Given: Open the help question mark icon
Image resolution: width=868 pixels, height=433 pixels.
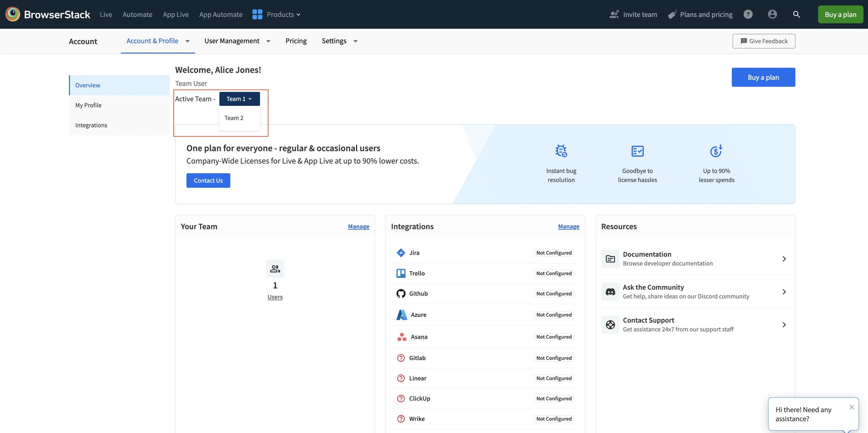Looking at the screenshot, I should pos(748,14).
